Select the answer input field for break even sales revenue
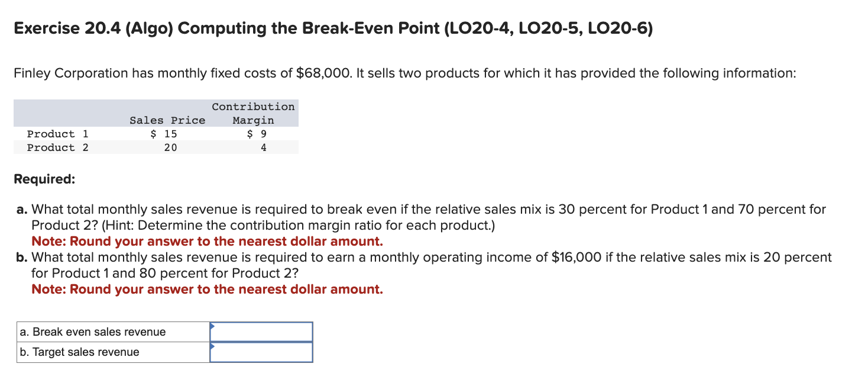Viewport: 868px width, 373px height. (x=262, y=332)
